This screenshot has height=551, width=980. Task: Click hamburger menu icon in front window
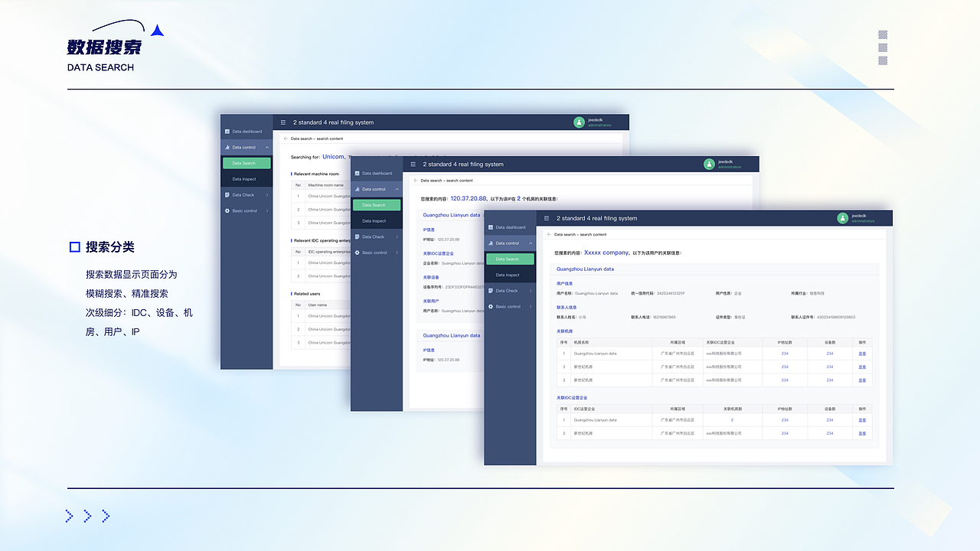point(547,218)
